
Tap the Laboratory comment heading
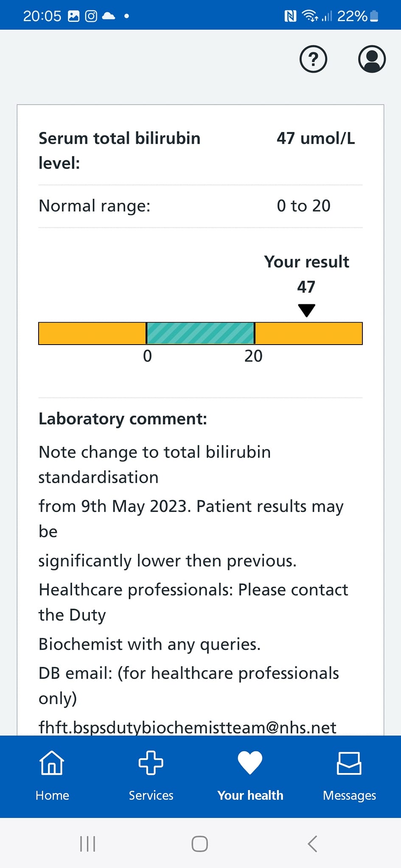pyautogui.click(x=123, y=419)
